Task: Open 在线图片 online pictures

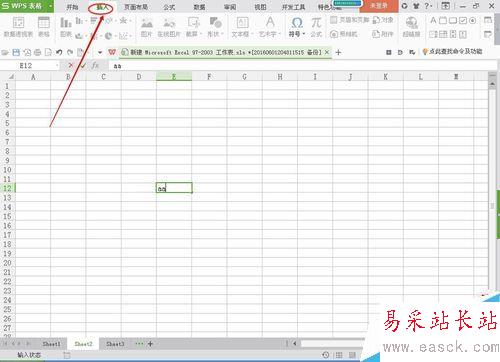Action: coord(169,27)
